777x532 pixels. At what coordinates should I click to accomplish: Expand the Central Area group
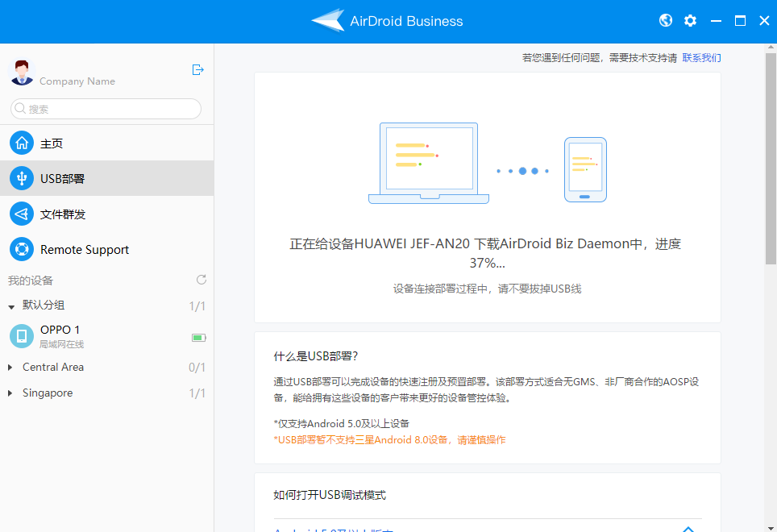pyautogui.click(x=10, y=368)
